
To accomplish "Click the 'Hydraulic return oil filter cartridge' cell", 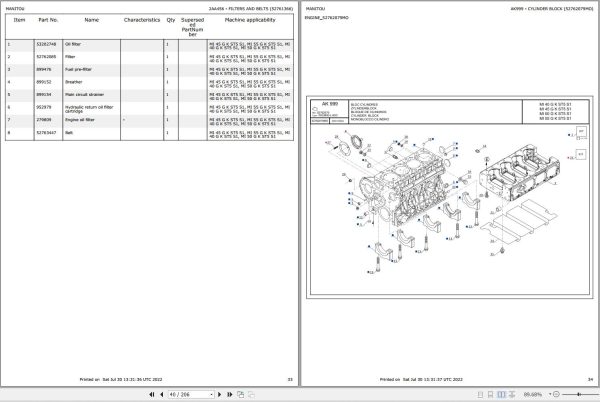I will pos(91,109).
